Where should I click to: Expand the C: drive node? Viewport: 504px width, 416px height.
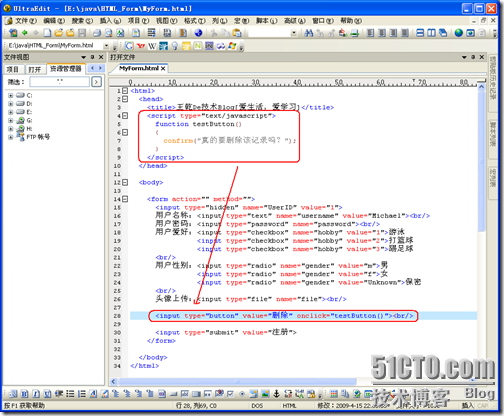10,95
